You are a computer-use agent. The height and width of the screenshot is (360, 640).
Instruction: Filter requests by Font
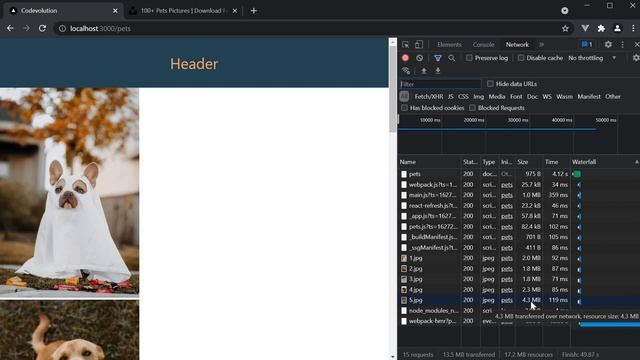coord(516,97)
